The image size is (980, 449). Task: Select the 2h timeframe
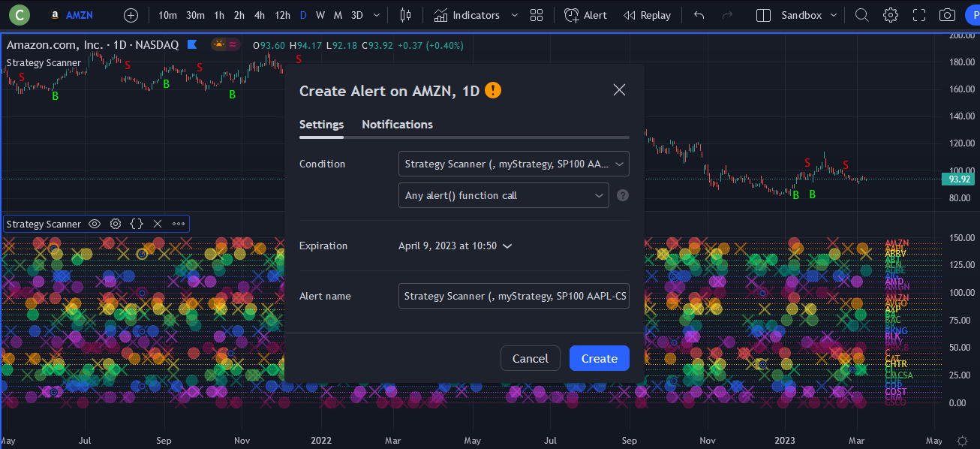239,15
